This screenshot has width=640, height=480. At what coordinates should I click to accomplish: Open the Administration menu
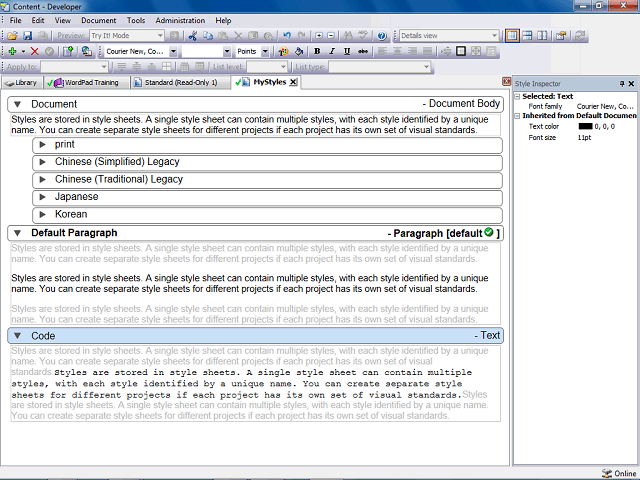(180, 20)
